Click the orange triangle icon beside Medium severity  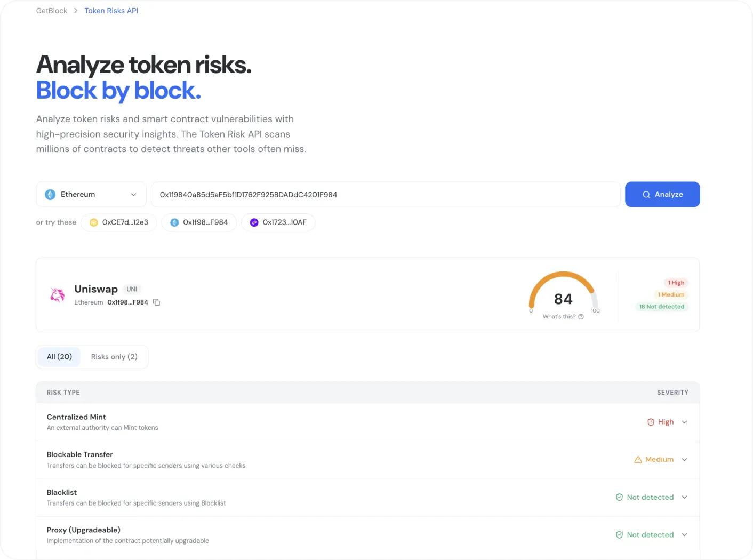tap(638, 459)
